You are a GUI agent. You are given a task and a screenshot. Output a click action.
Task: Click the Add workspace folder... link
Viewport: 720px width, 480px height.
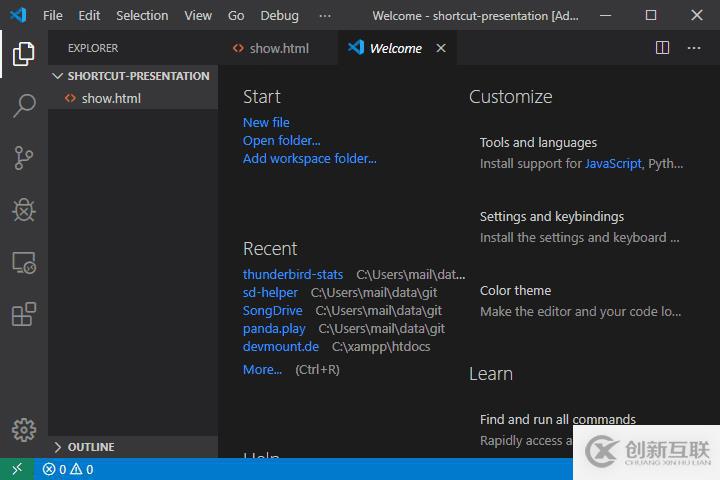coord(309,158)
